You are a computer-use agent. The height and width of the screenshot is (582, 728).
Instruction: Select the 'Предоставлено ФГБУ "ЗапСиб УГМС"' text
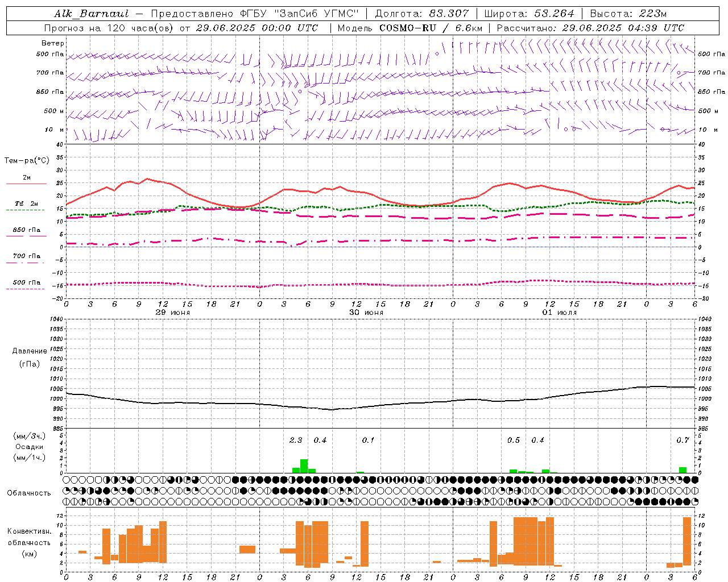coord(255,14)
